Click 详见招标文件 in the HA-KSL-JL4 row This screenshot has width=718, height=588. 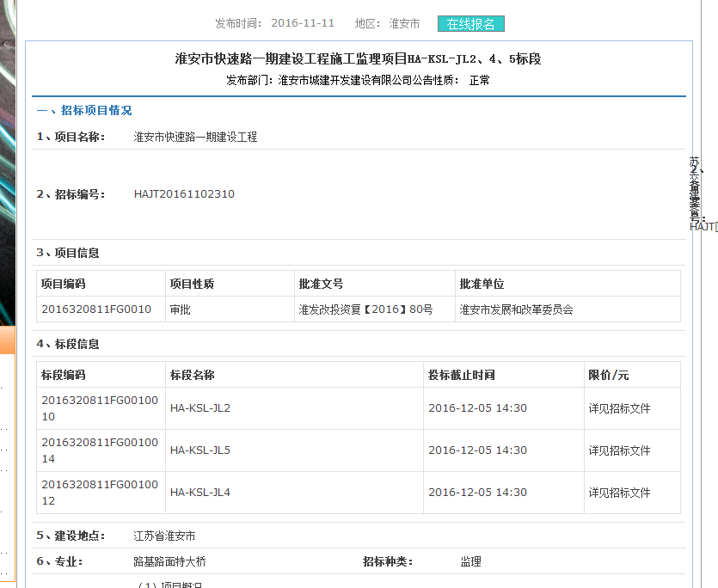point(619,493)
